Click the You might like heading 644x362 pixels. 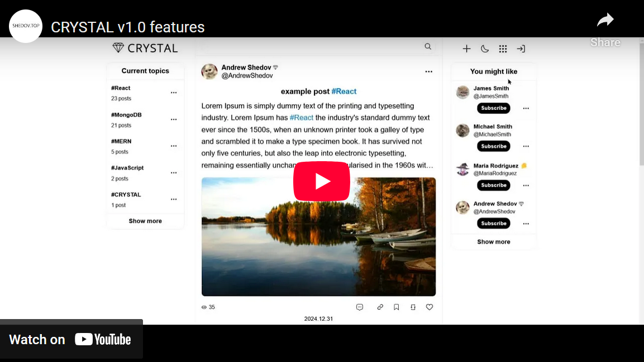coord(494,71)
